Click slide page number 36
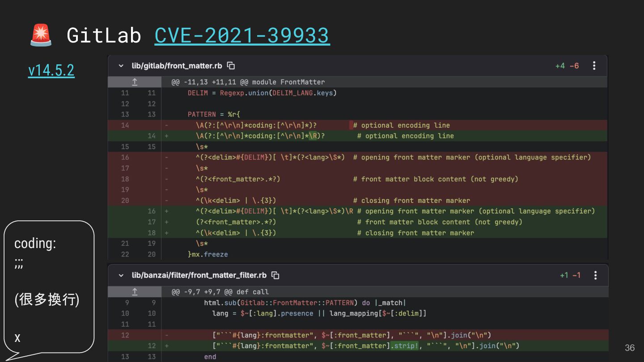 [x=630, y=348]
